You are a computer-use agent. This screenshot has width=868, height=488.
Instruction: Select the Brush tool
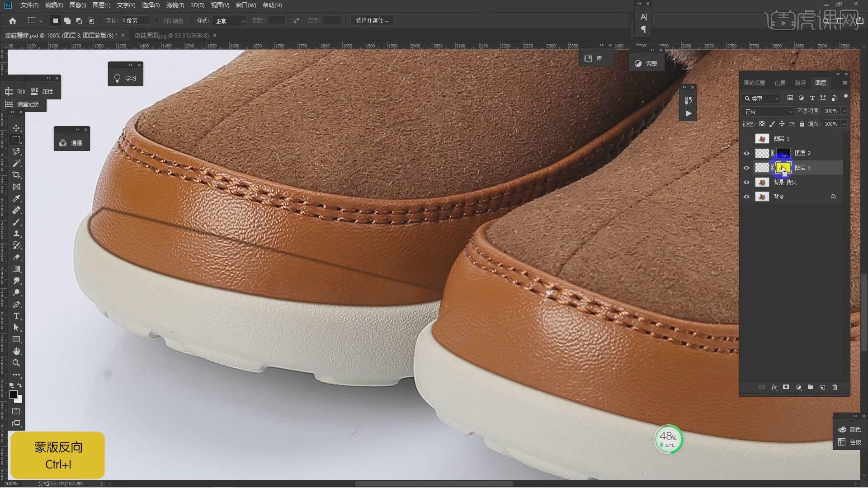click(x=16, y=222)
